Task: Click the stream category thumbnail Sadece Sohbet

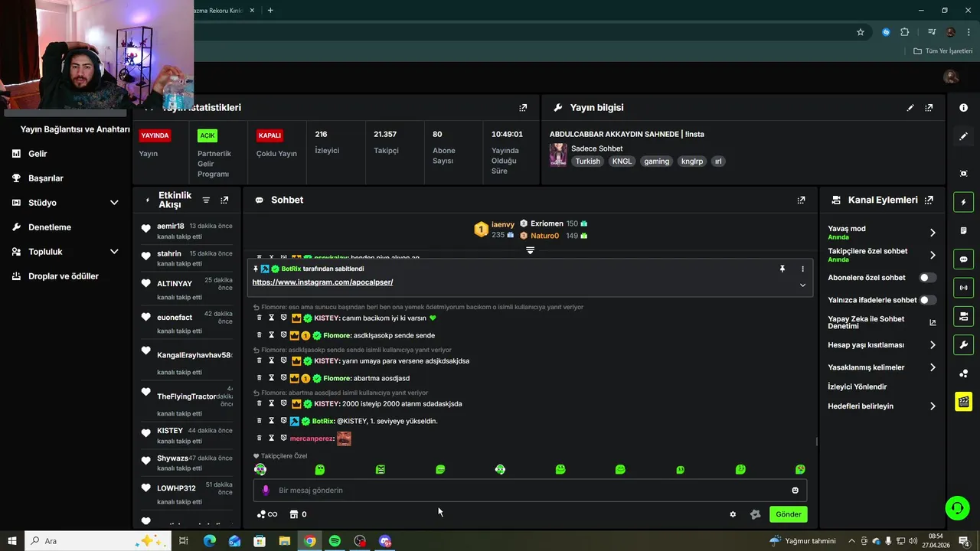Action: 558,155
